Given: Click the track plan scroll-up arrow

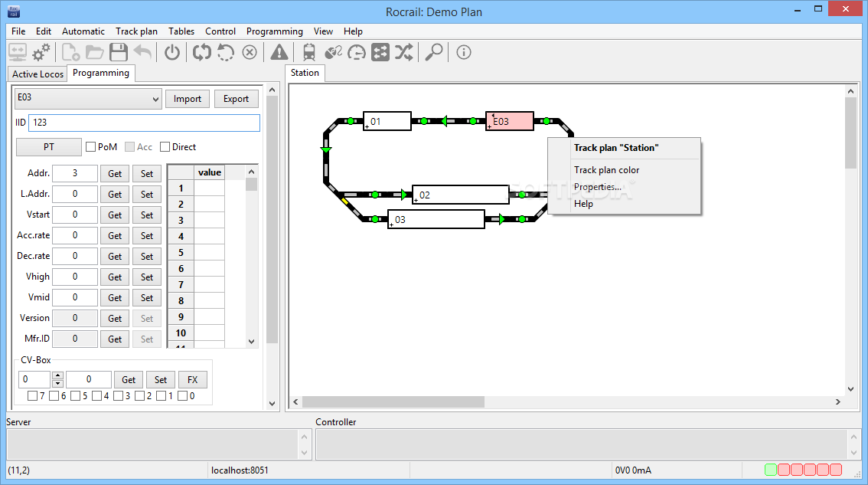Looking at the screenshot, I should coord(851,91).
